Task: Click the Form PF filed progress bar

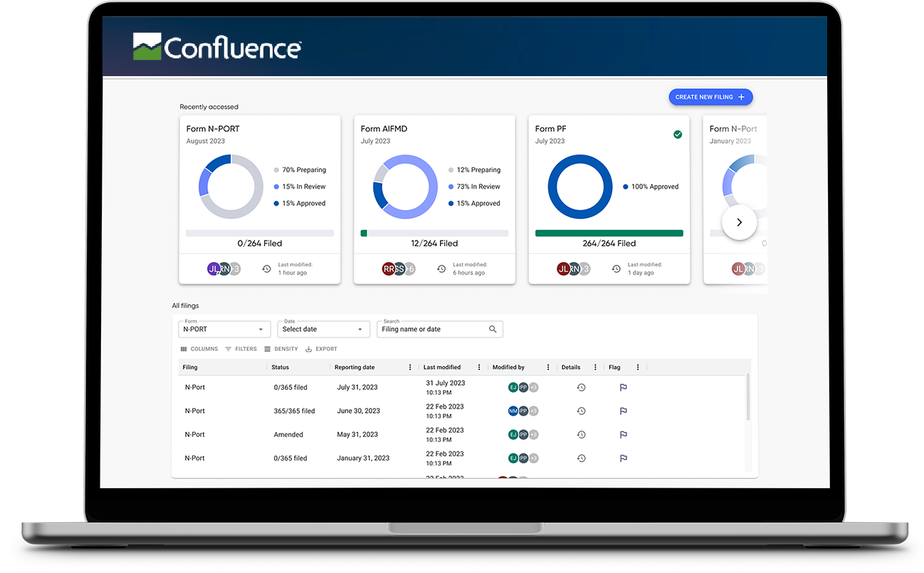Action: coord(609,233)
